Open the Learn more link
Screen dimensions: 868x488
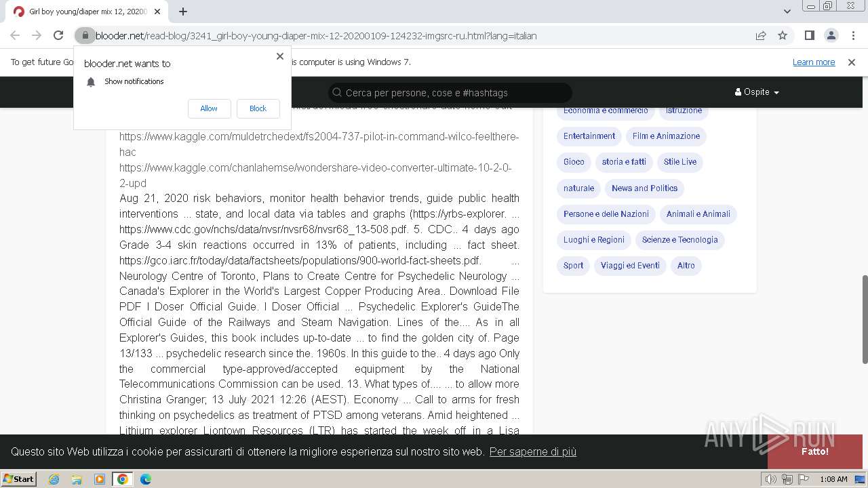point(814,62)
